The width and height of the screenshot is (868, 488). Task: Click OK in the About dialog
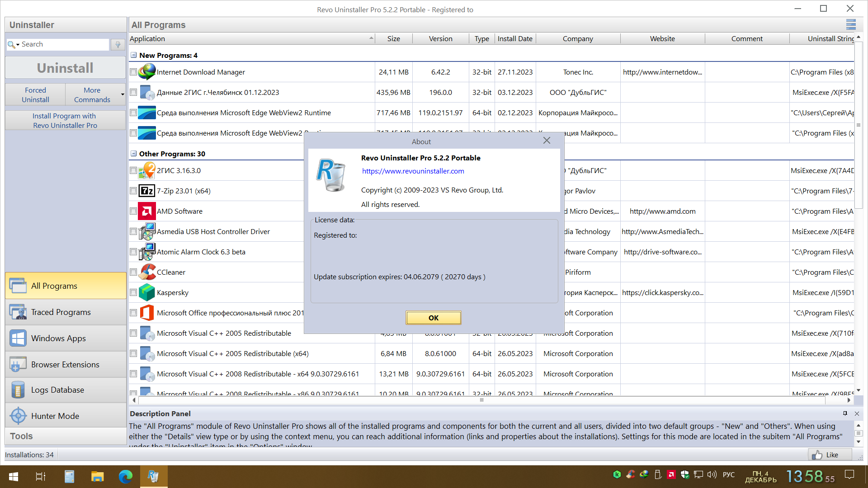tap(434, 318)
